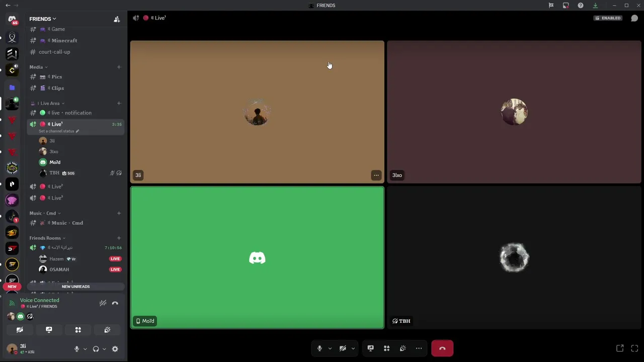Screen dimensions: 644x362
Task: Open quests flag icon in title bar
Action: tap(551, 6)
